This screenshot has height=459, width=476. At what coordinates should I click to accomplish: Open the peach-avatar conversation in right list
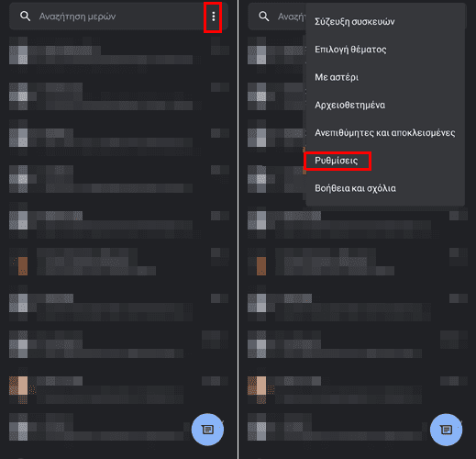[x=358, y=388]
